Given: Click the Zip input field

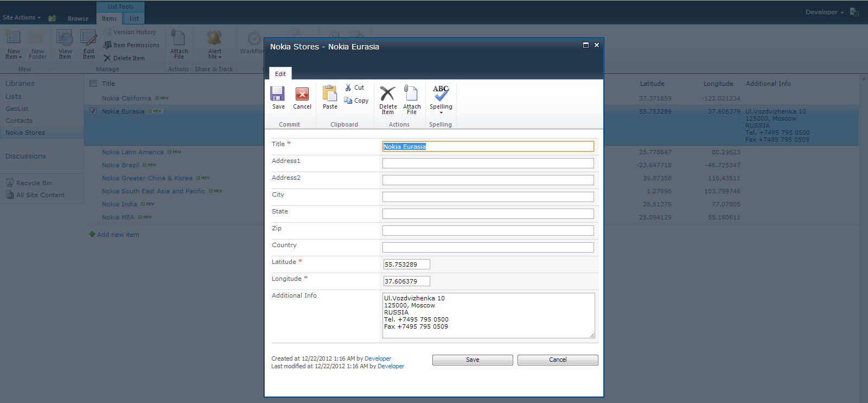Looking at the screenshot, I should pyautogui.click(x=488, y=231).
